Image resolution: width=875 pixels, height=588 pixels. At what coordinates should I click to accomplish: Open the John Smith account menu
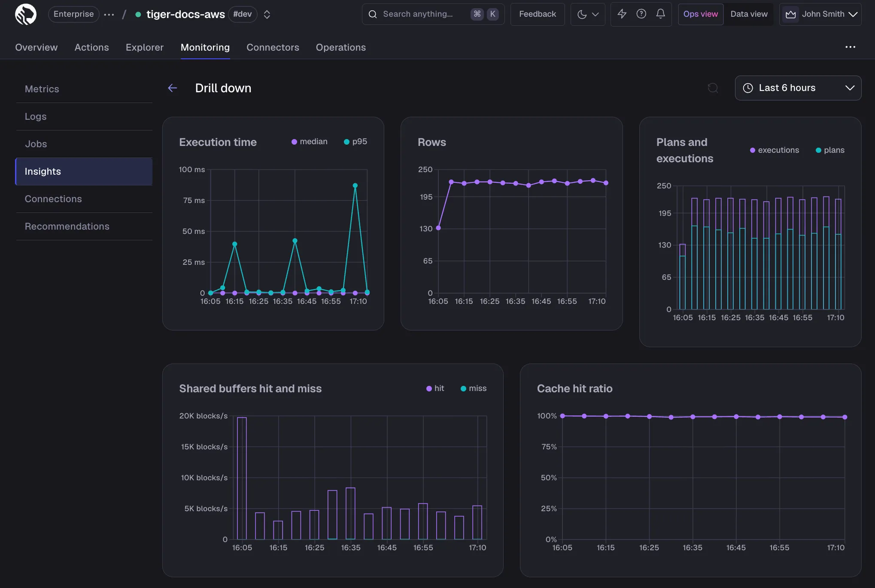click(x=820, y=14)
